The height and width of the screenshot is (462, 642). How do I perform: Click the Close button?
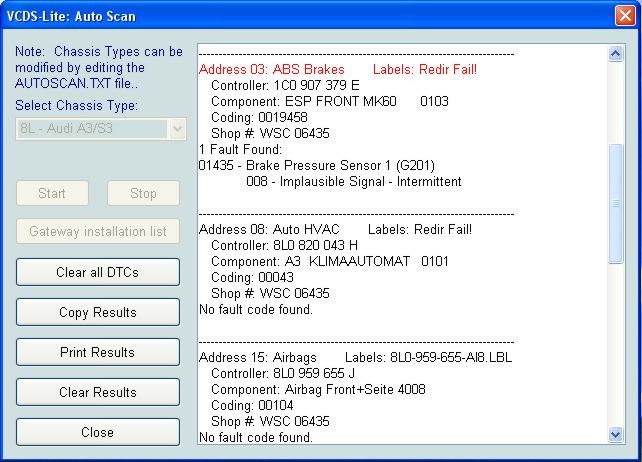98,432
